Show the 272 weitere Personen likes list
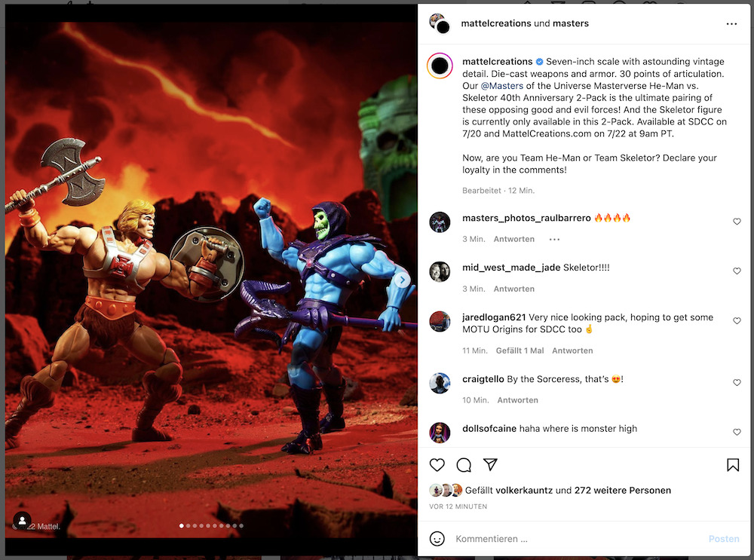 click(622, 491)
